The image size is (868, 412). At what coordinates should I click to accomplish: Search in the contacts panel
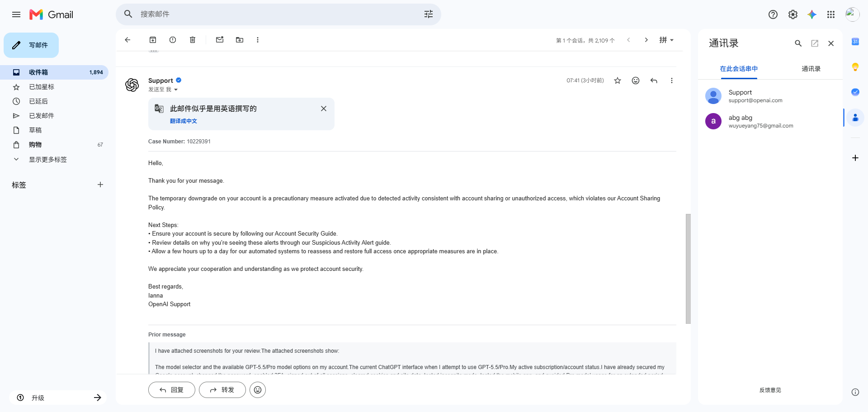pyautogui.click(x=798, y=43)
